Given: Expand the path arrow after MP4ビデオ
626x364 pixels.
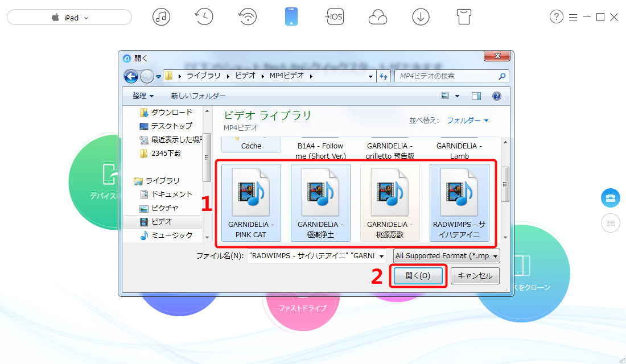Looking at the screenshot, I should tap(311, 76).
